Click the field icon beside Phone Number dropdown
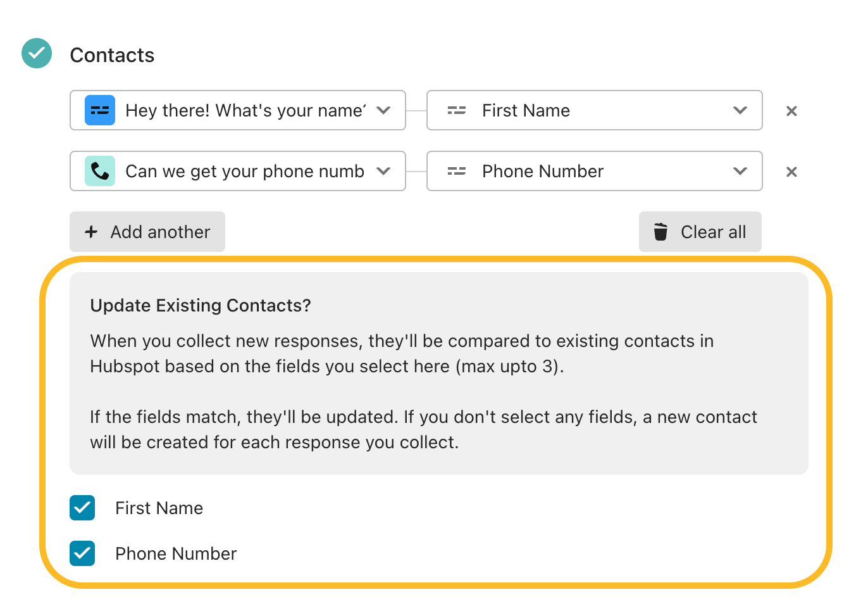 coord(457,172)
